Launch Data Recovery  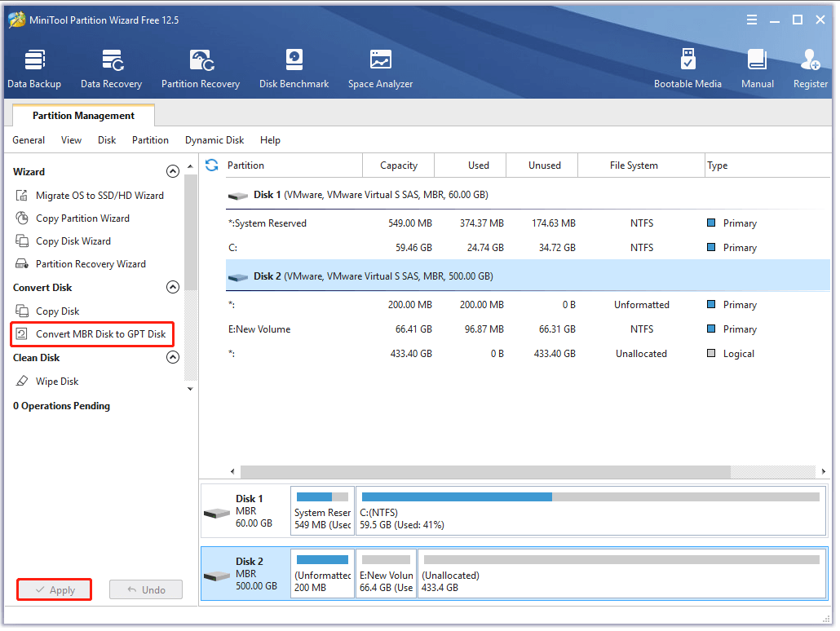(x=112, y=68)
